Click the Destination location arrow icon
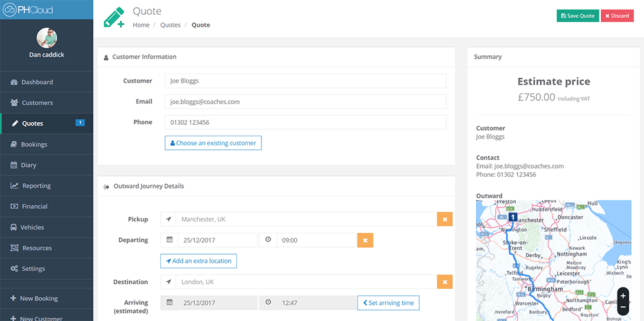The height and width of the screenshot is (321, 644). 168,282
